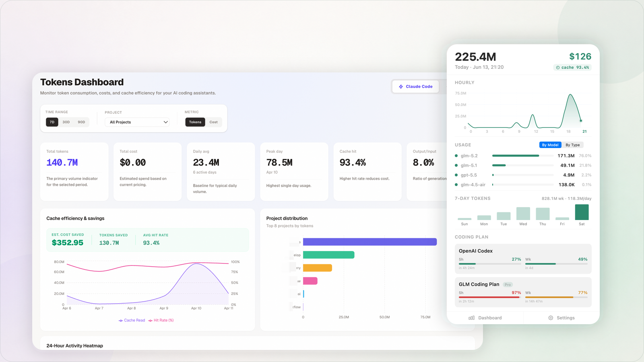Click the purple top bar in Project distribution
Screen dimensions: 644x362
point(370,242)
